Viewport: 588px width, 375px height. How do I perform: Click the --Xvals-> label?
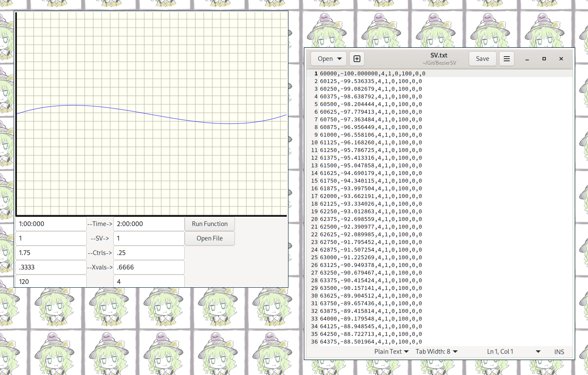pyautogui.click(x=100, y=267)
